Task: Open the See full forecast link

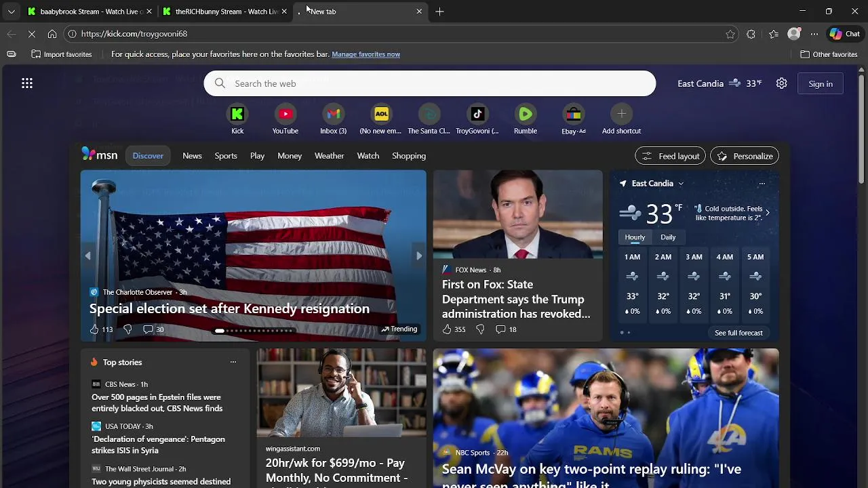Action: (738, 333)
